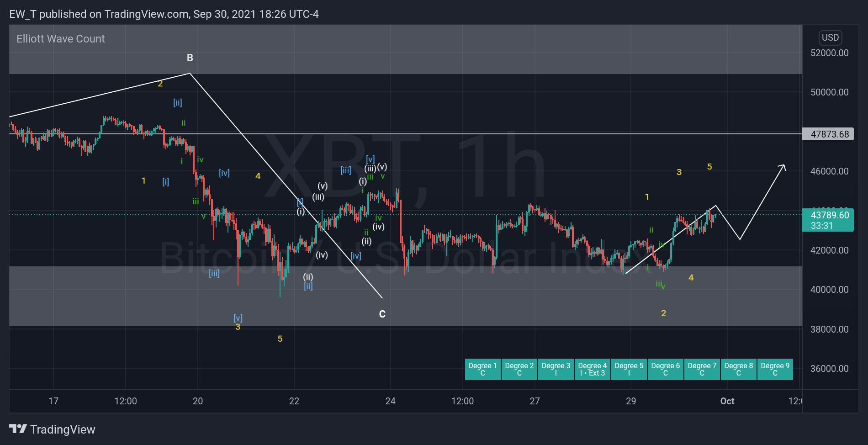Select the Degree 9 C table cell
Image resolution: width=868 pixels, height=445 pixels.
coord(775,369)
